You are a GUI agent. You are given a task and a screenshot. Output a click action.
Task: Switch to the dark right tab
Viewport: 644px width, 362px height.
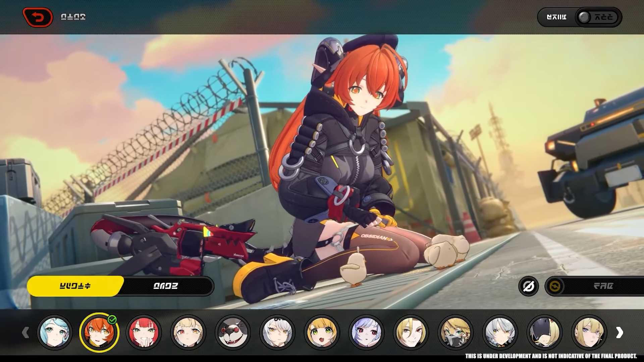165,286
